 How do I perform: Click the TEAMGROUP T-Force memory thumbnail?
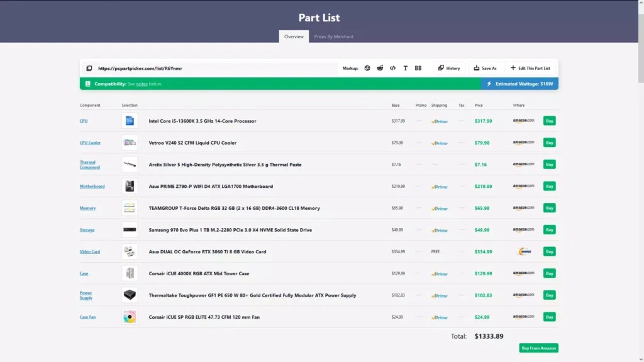coord(130,208)
